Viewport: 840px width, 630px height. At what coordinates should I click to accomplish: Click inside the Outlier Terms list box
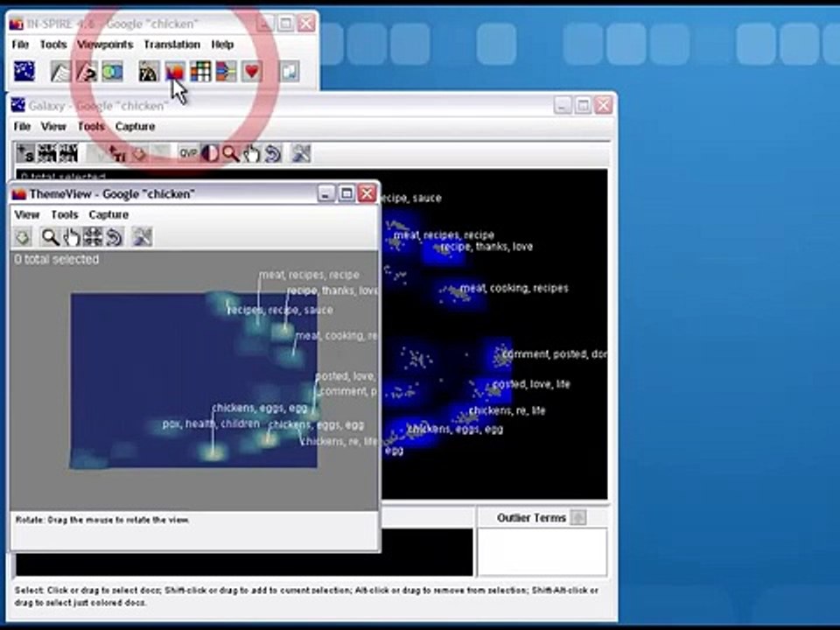tap(542, 552)
